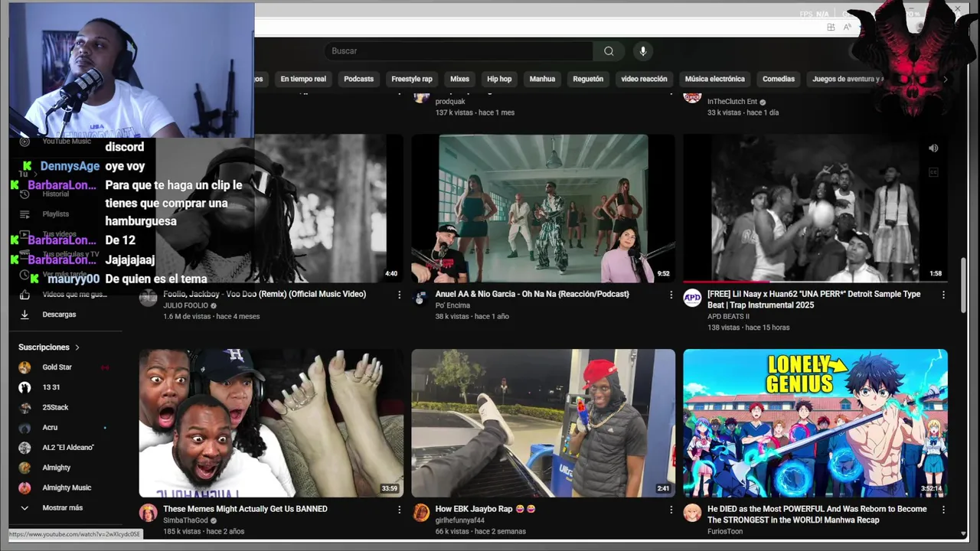Click Almighty Music subscription avatar

24,487
